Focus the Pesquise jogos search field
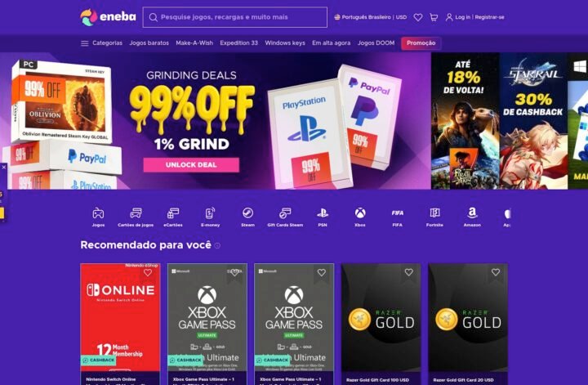 [x=234, y=17]
